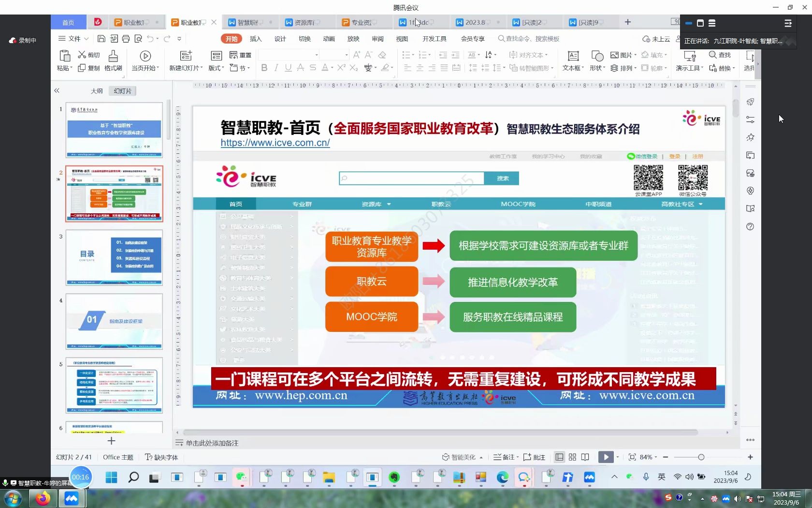The width and height of the screenshot is (812, 508).
Task: Adjust the zoom slider handle
Action: [x=701, y=457]
